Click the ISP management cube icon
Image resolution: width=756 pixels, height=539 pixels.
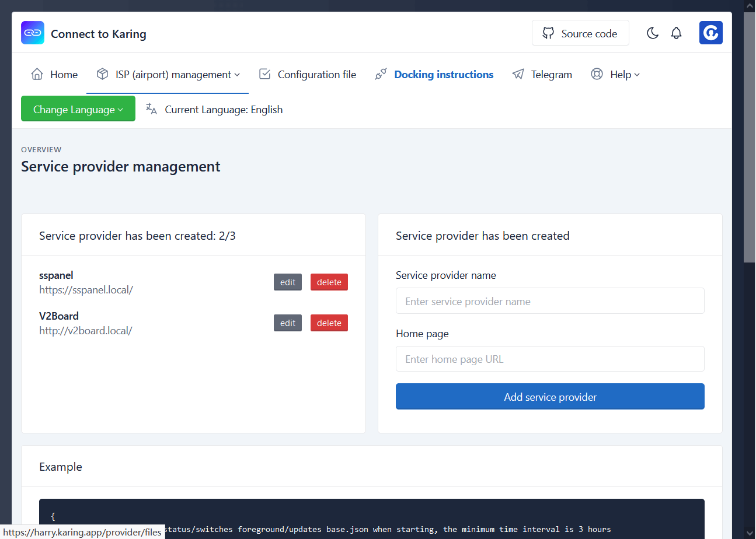point(103,75)
